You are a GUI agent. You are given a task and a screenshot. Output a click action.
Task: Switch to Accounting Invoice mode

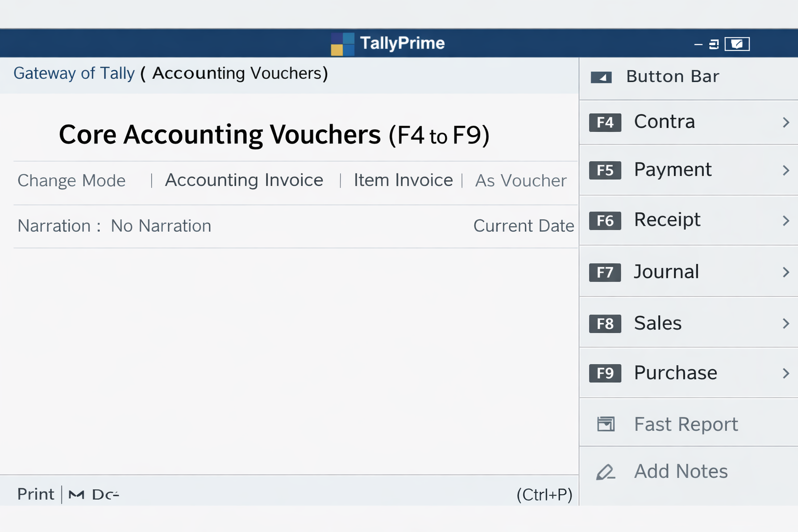coord(244,180)
